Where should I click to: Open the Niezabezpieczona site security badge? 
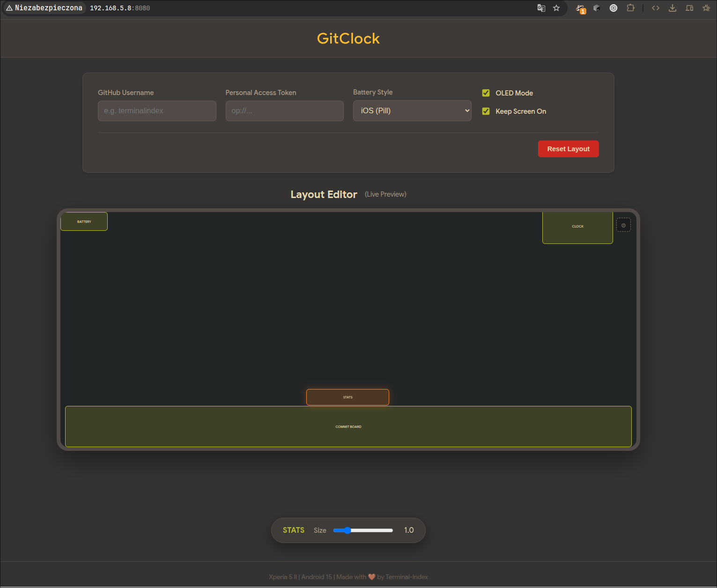(x=44, y=7)
